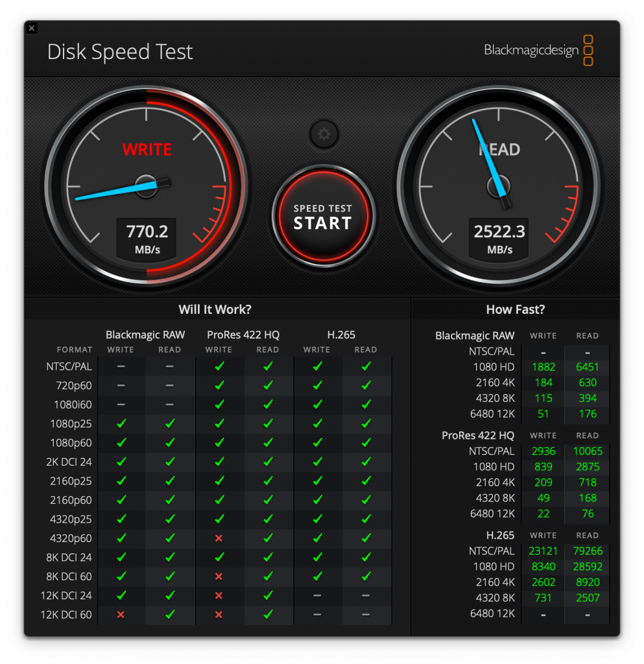Click NTSC/PAL ProRes write checkmark
The width and height of the screenshot is (644, 664).
pos(219,366)
